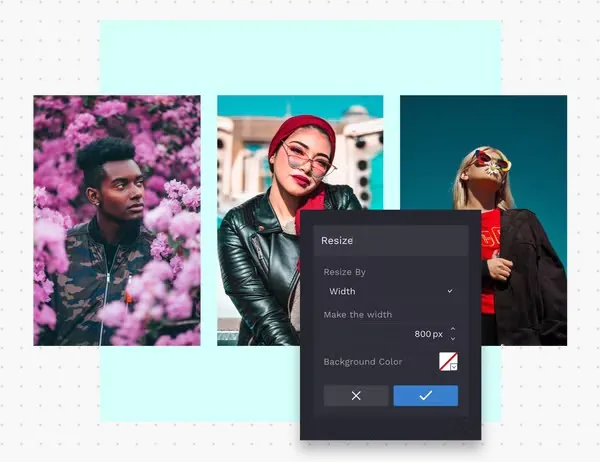Select the photo of man among pink flowers
The image size is (600, 462).
pyautogui.click(x=117, y=220)
